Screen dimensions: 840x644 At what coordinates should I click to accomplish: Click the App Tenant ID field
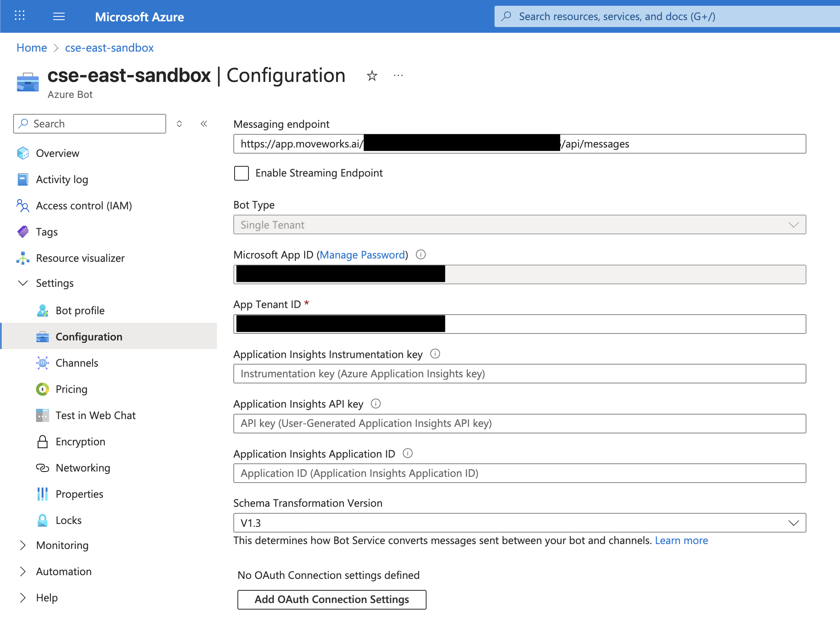(519, 324)
